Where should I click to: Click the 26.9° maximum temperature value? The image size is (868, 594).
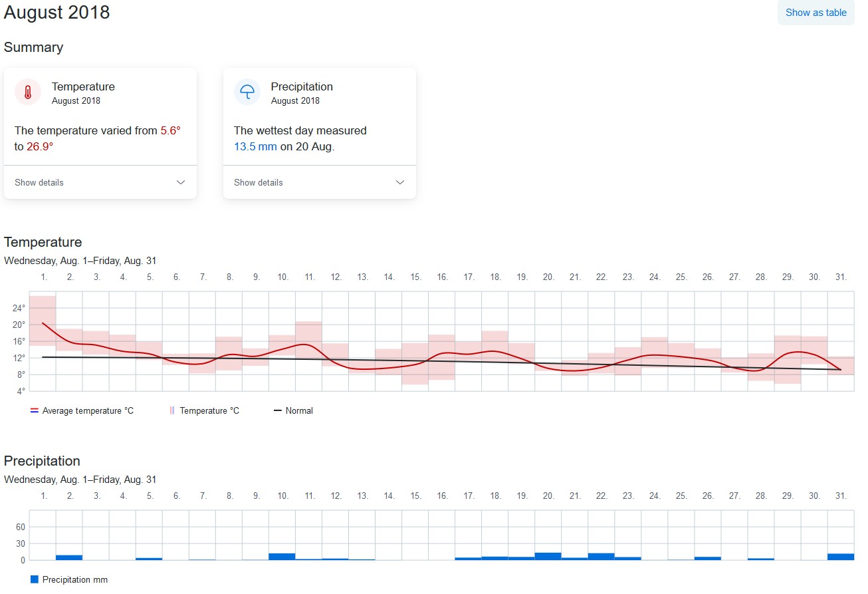(x=40, y=147)
